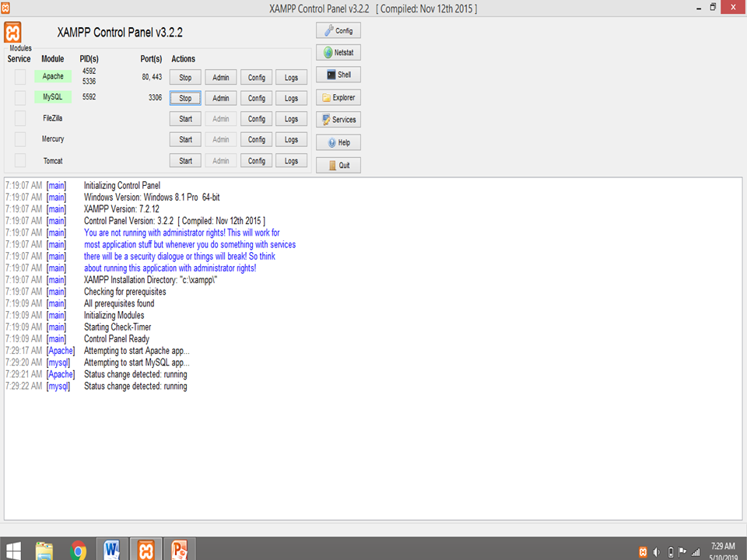View Apache Logs
Screen dimensions: 747x560
[291, 77]
